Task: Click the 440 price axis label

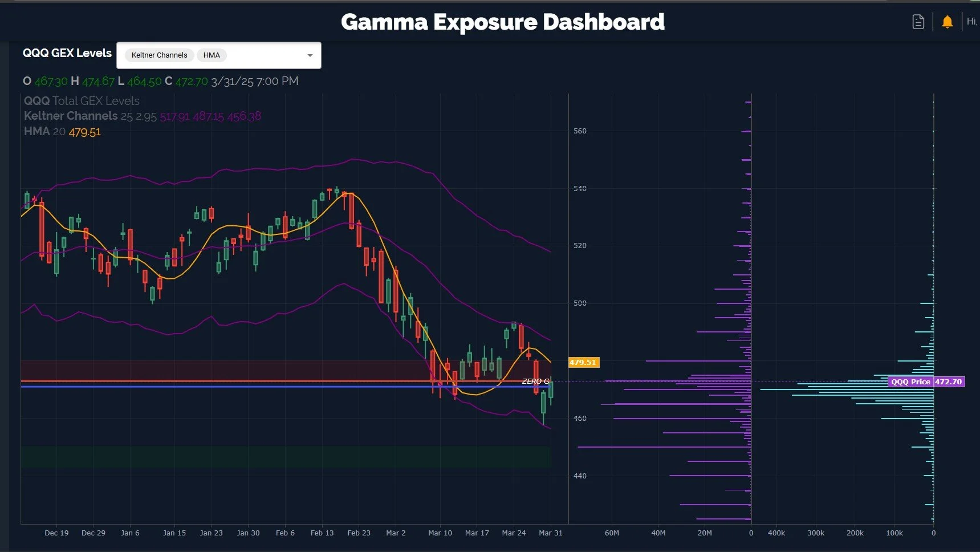Action: point(580,476)
